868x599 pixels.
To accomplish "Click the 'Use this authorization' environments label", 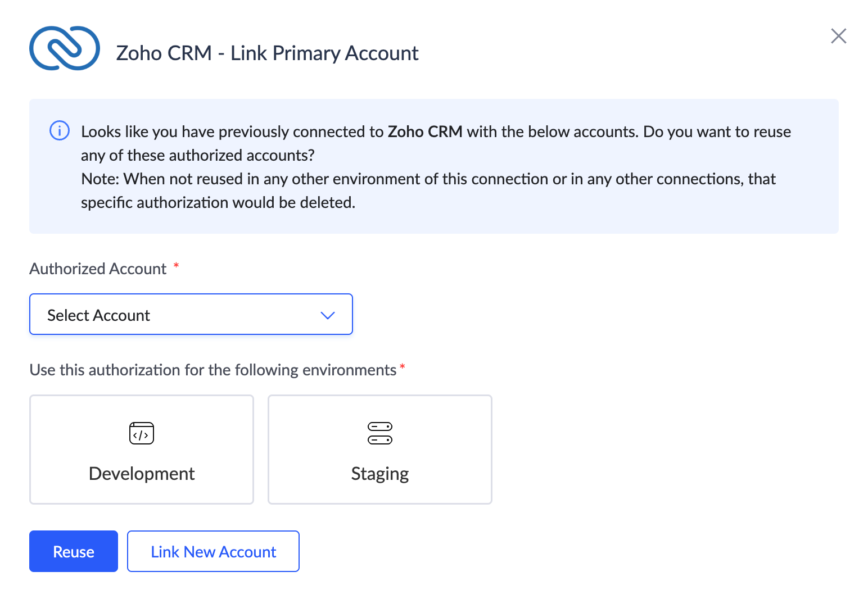I will [213, 370].
